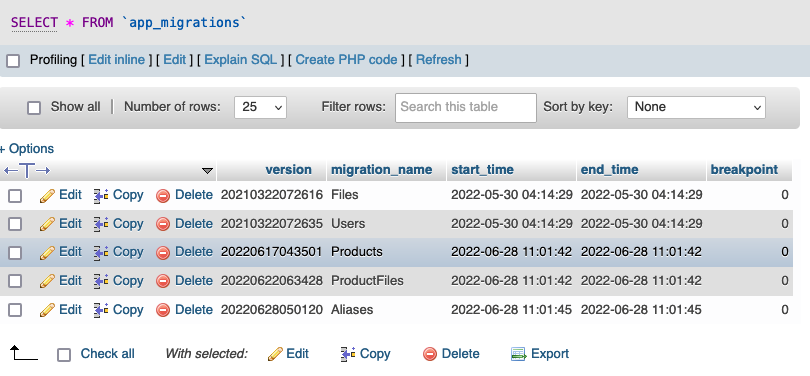810x376 pixels.
Task: Enable the Profiling checkbox
Action: 13,61
